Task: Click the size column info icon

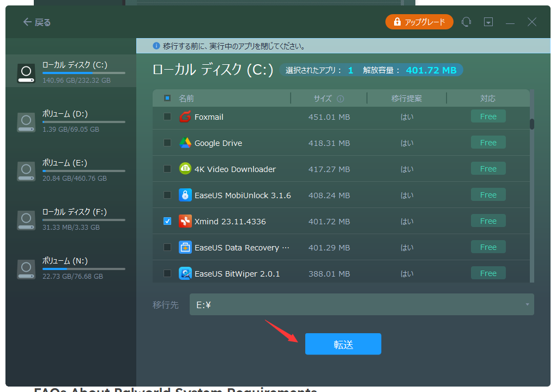Action: [340, 99]
